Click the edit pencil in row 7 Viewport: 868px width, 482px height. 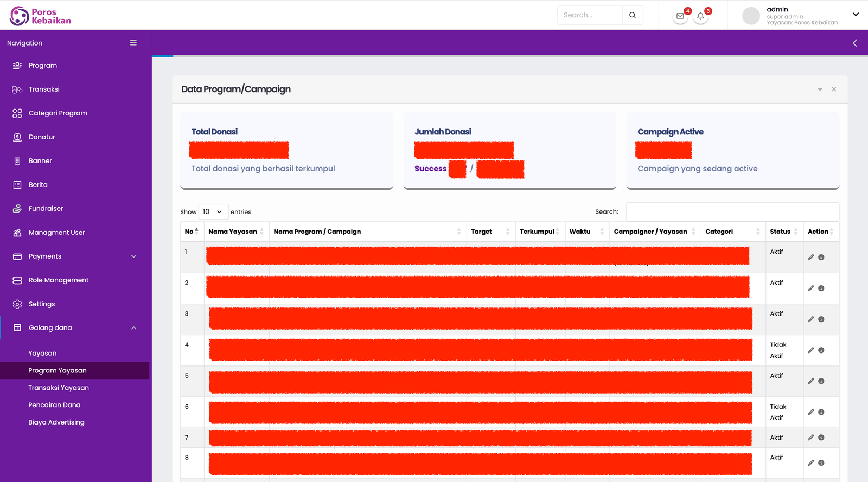[x=811, y=438]
